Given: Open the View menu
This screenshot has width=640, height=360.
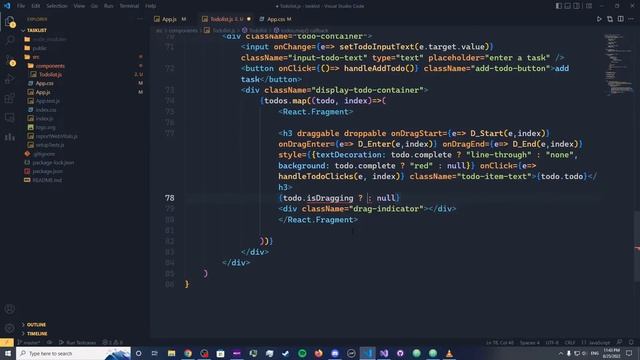Looking at the screenshot, I should click(79, 6).
